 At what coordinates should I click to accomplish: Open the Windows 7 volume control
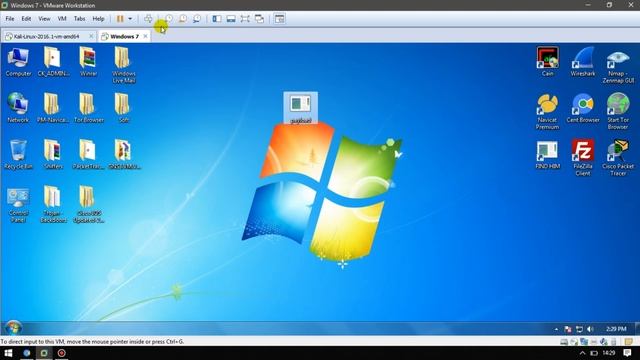(x=590, y=329)
